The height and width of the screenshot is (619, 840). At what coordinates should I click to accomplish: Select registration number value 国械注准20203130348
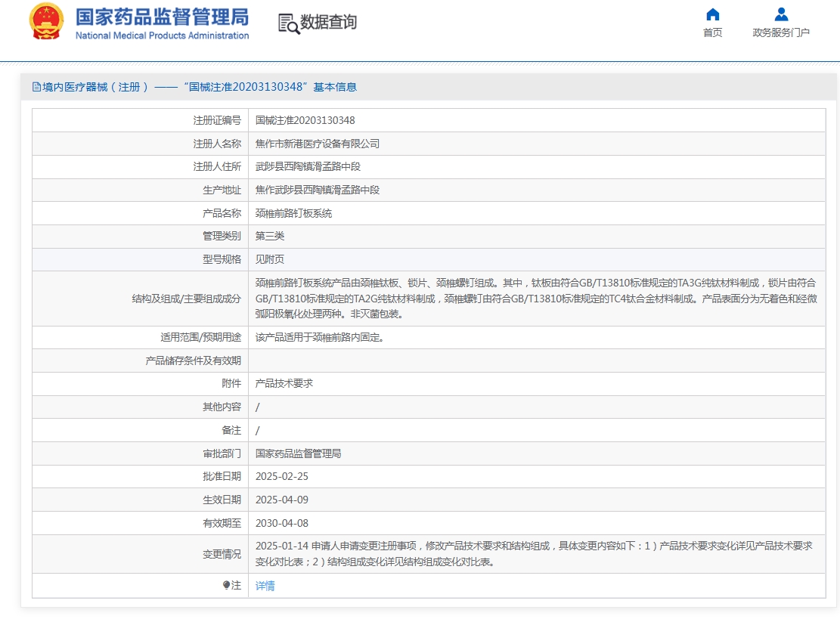[x=305, y=120]
